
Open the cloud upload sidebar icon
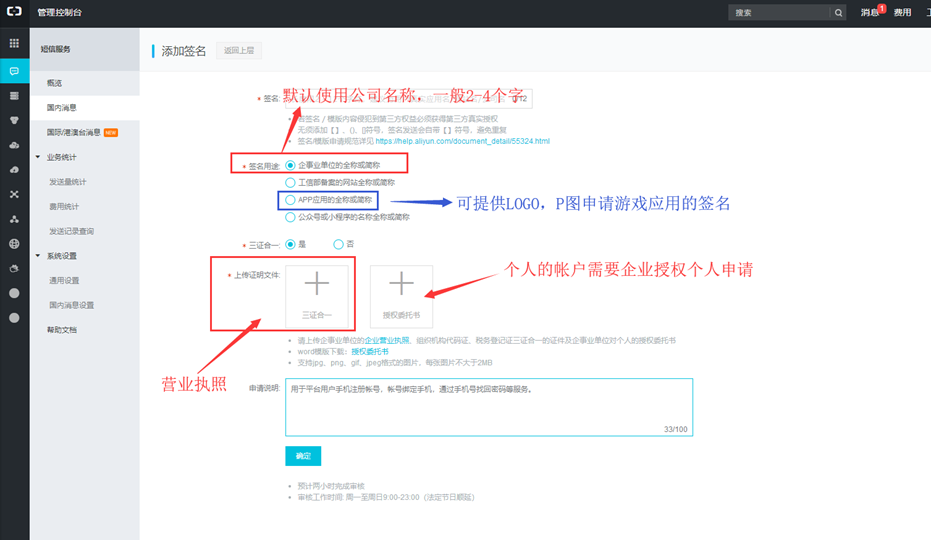(14, 170)
